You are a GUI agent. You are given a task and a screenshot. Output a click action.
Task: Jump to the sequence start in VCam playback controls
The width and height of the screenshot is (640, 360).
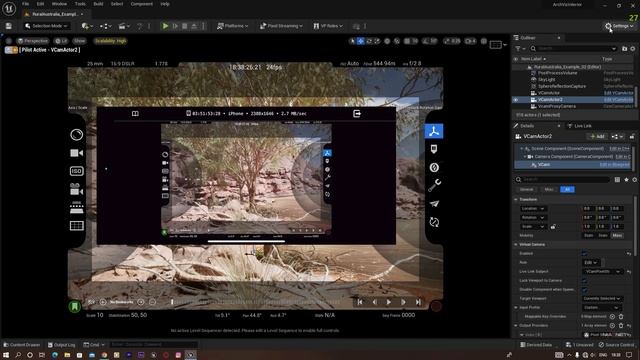[360, 302]
